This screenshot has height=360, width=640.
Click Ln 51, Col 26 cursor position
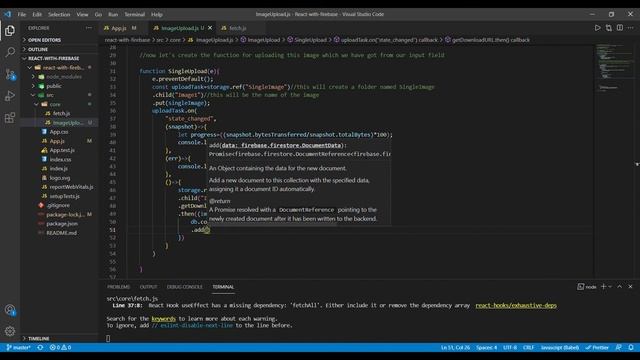tap(455, 347)
